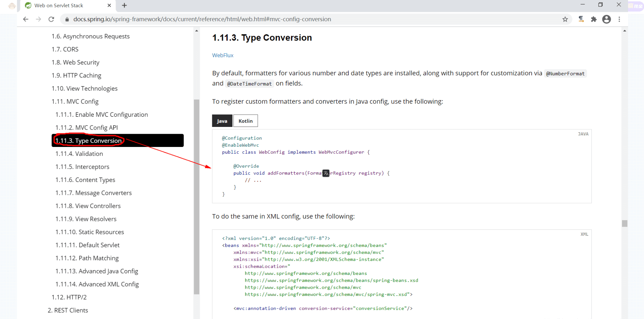Switch code sample to Kotlin tab
644x319 pixels.
pyautogui.click(x=245, y=121)
